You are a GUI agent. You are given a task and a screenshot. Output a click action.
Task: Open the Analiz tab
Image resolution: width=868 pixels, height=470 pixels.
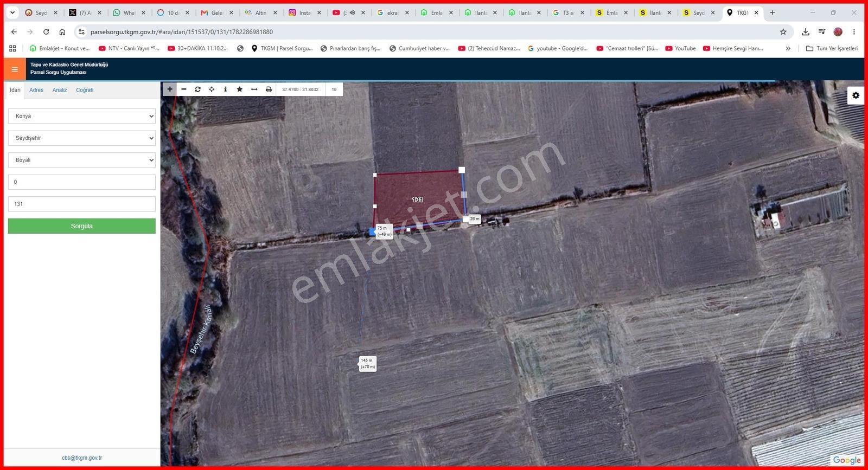point(60,90)
